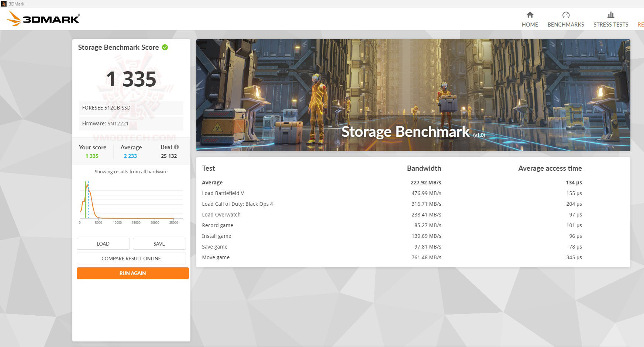Click the Record game test label
The height and width of the screenshot is (347, 644).
(217, 225)
